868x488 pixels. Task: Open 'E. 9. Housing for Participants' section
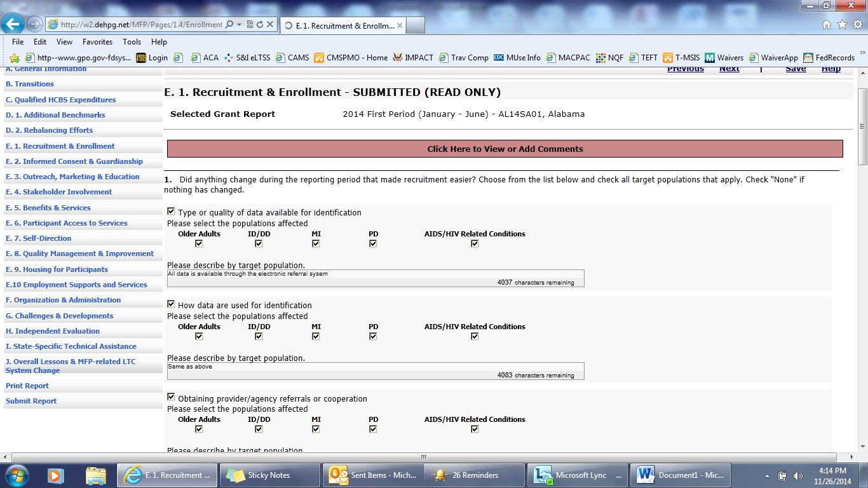tap(57, 269)
